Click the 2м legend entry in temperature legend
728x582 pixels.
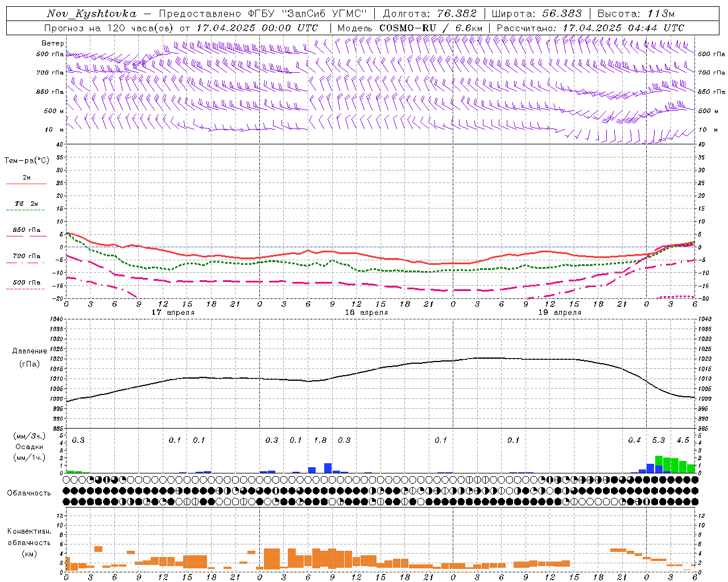27,177
